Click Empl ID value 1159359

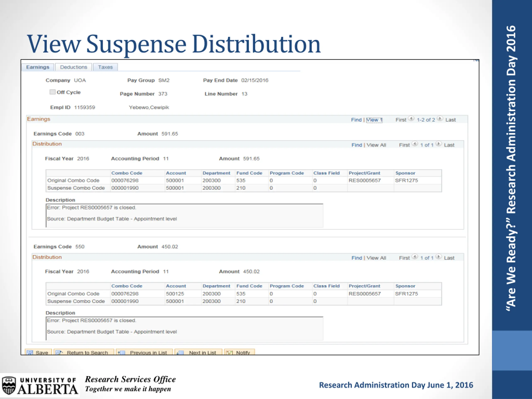tap(85, 107)
